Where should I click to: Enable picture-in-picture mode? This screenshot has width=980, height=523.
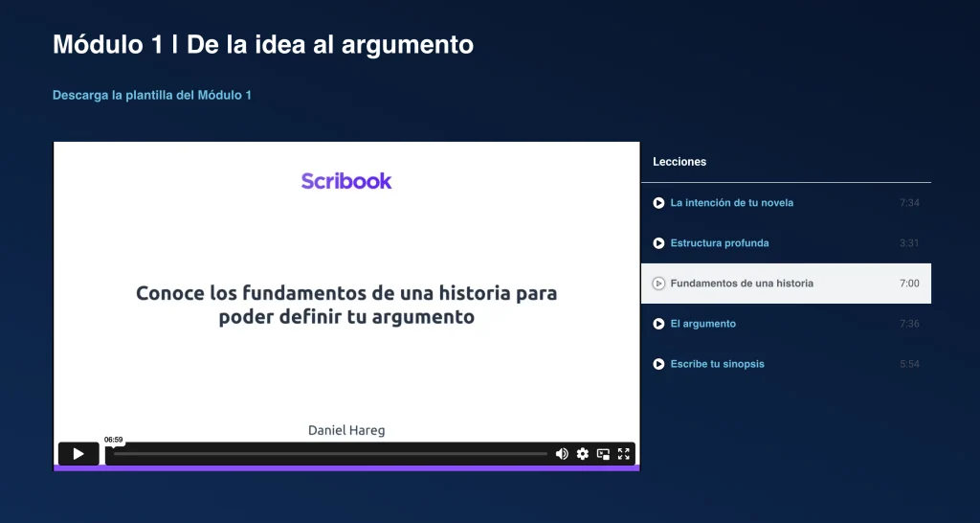coord(603,454)
